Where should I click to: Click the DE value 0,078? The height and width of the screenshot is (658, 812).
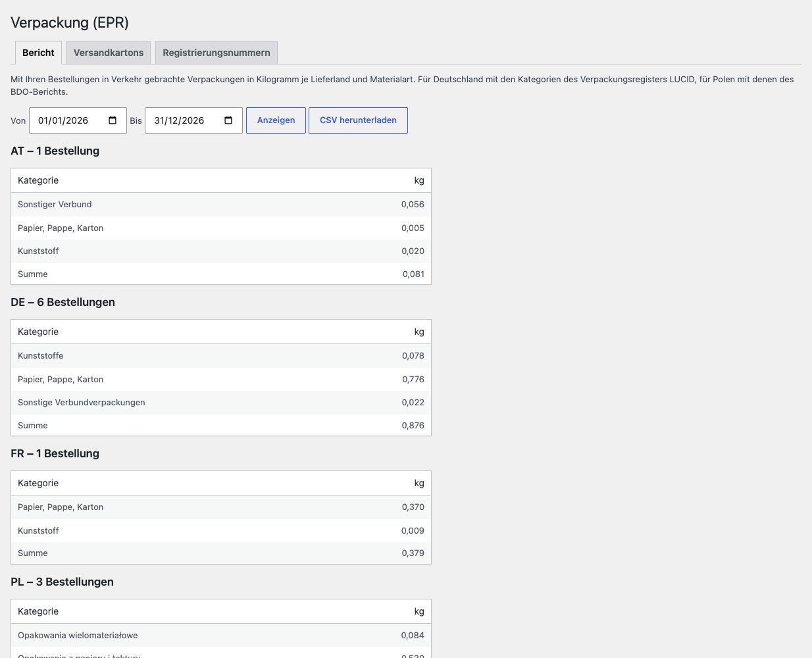413,356
